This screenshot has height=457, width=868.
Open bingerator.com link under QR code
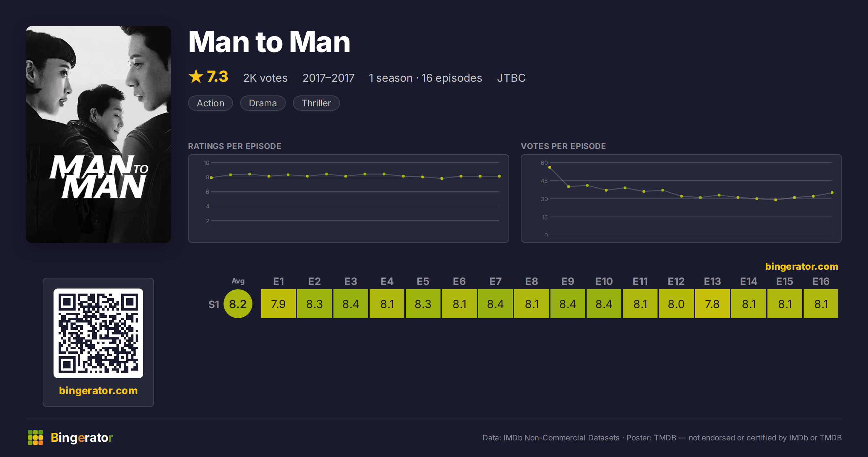click(98, 390)
